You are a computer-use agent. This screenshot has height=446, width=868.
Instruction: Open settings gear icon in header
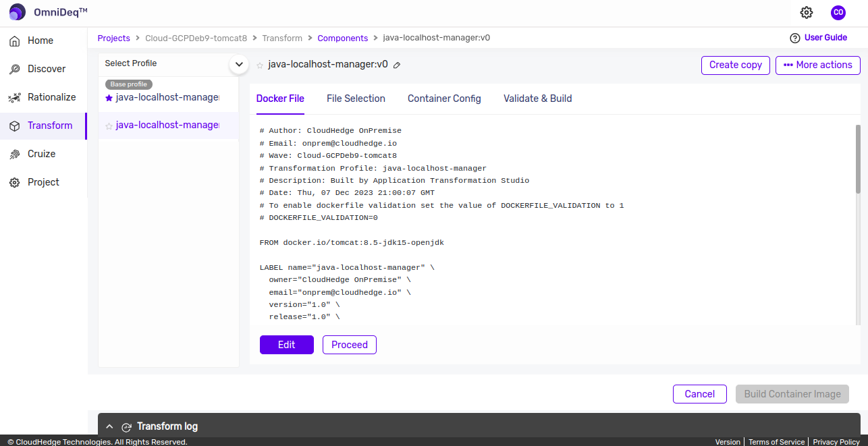(x=807, y=12)
